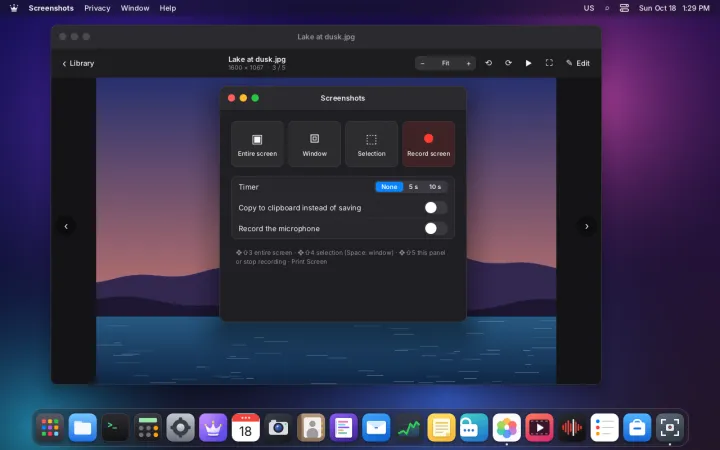Pick the Selection capture mode
Screen dimensions: 720x450
371,144
